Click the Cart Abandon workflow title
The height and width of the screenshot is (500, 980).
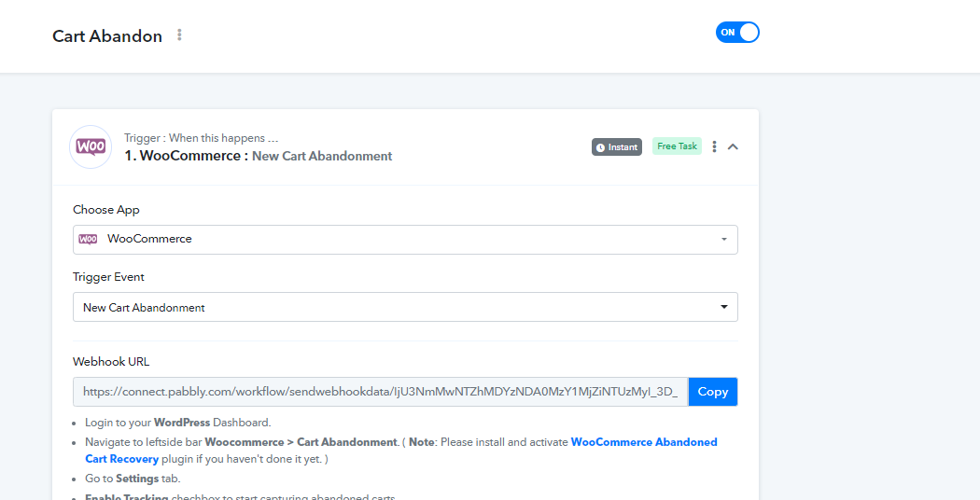(107, 35)
